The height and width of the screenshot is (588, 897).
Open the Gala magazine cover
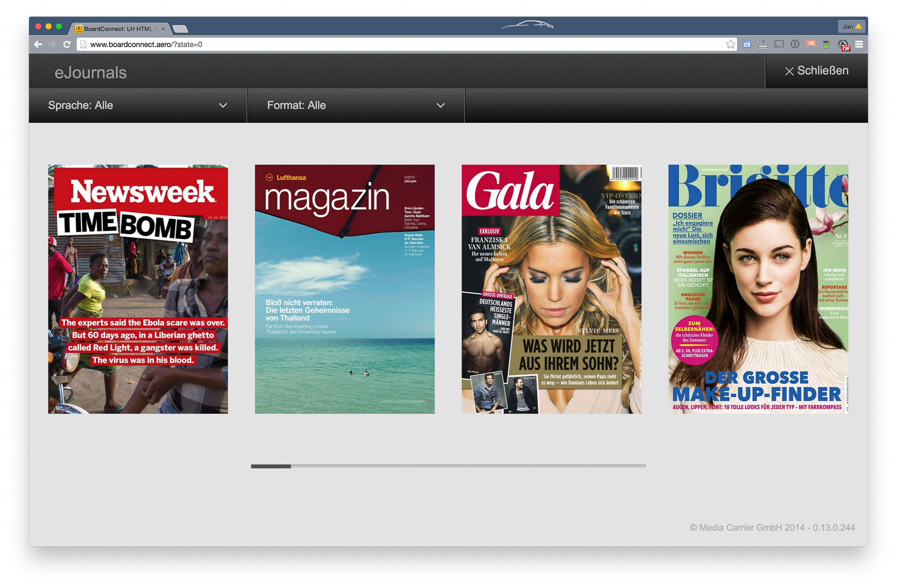[551, 289]
